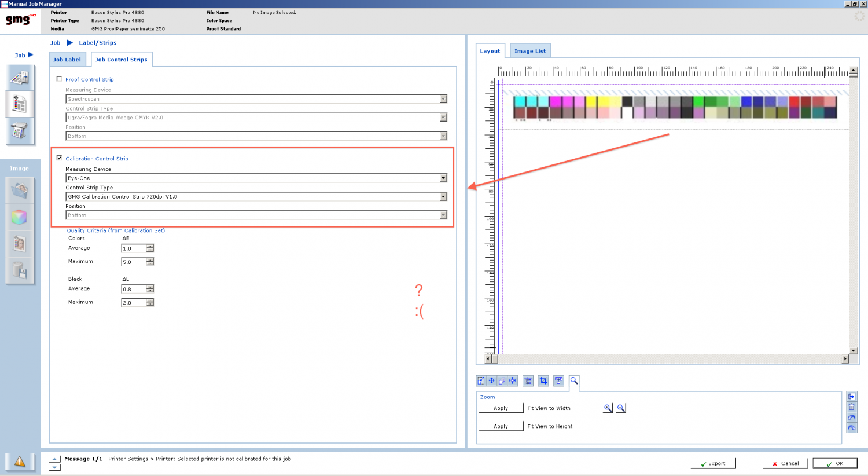Open the Ugra/Fogra Media Wedge strip type dropdown

tap(443, 118)
